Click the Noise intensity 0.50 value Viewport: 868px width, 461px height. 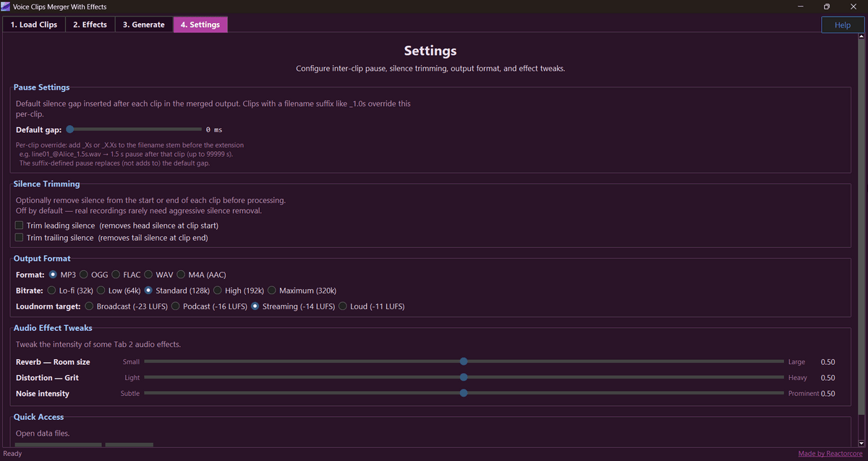coord(827,394)
